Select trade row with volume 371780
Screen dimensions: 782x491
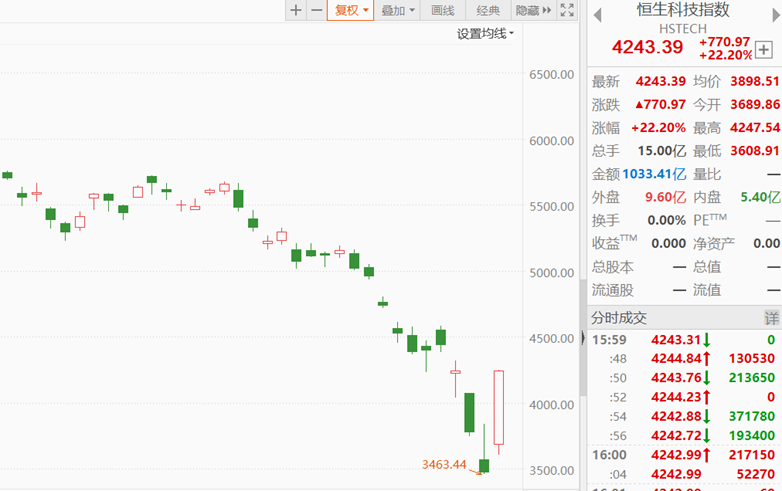tap(684, 416)
